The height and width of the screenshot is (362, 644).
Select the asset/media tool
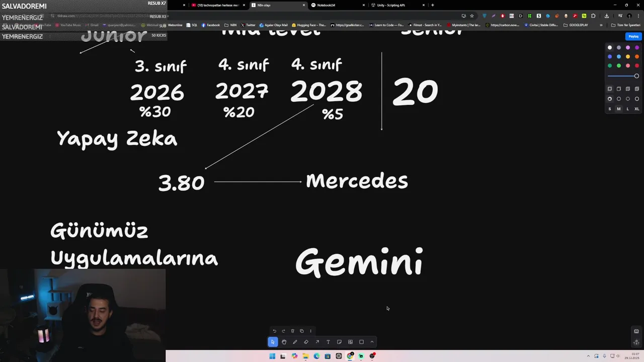click(x=350, y=342)
